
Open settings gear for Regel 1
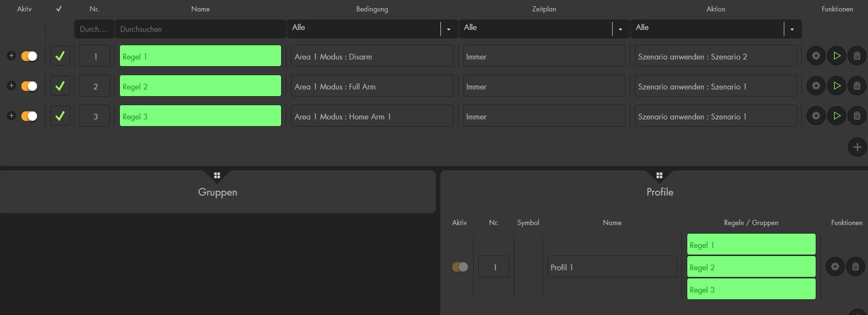[816, 56]
